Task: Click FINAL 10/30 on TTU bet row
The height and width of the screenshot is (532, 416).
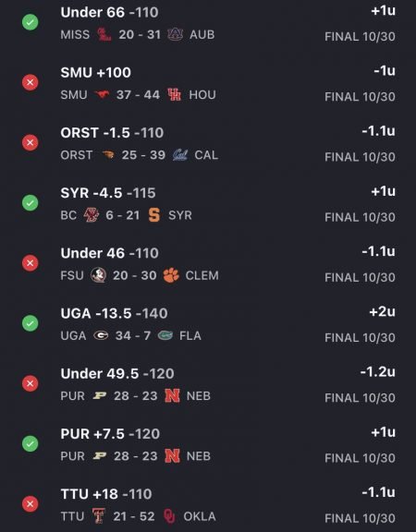Action: 360,518
